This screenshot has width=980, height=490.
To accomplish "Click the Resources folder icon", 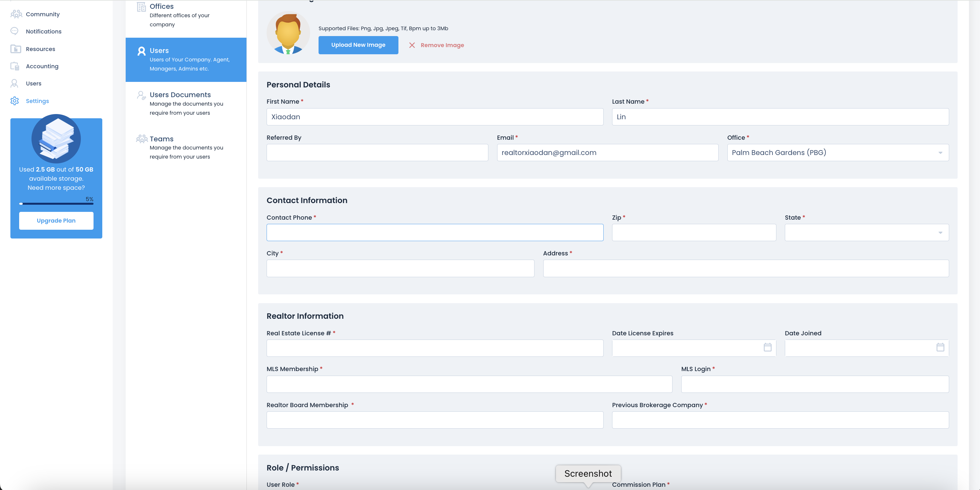I will coord(16,49).
